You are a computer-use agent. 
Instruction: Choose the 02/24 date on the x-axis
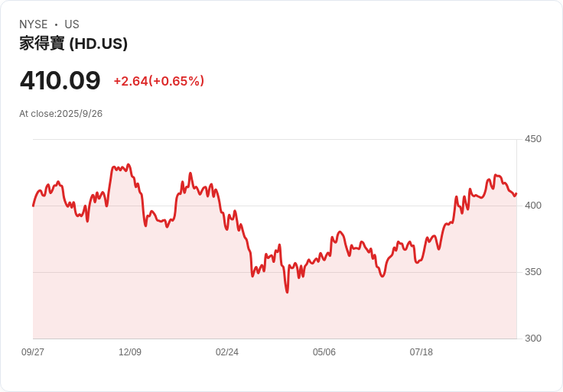[227, 352]
